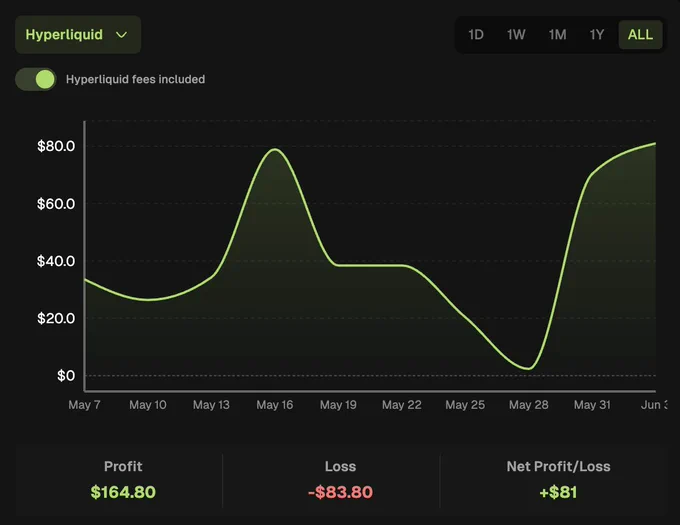
Task: Click the $60.0 y-axis label
Action: pos(56,204)
